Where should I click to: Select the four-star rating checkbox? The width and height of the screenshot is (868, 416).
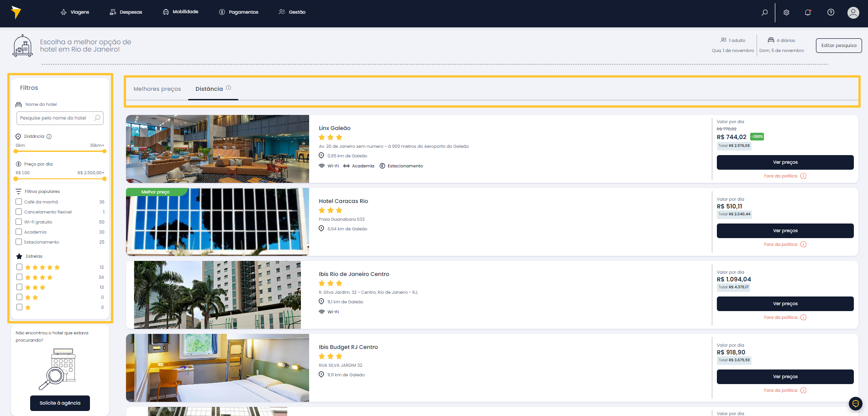(19, 277)
